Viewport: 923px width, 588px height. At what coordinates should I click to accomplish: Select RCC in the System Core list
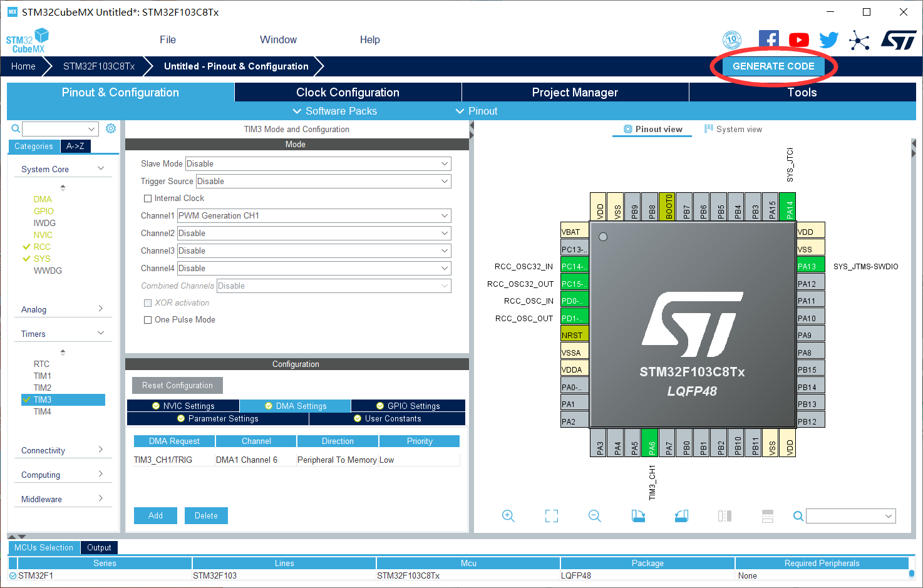click(x=42, y=247)
